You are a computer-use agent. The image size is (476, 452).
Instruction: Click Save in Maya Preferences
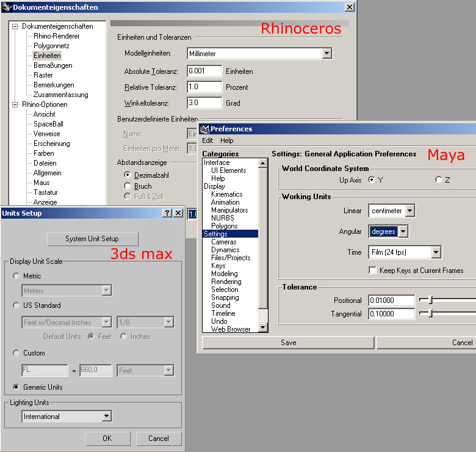(288, 343)
